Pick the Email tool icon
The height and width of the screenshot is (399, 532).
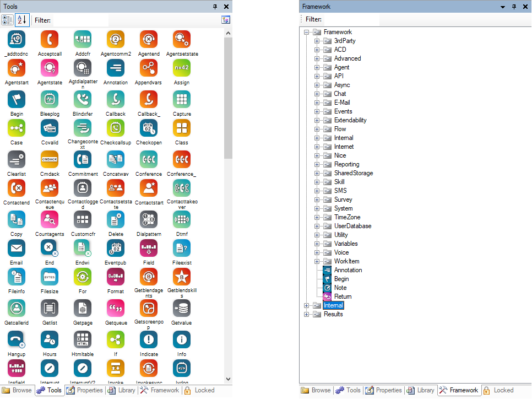[17, 248]
